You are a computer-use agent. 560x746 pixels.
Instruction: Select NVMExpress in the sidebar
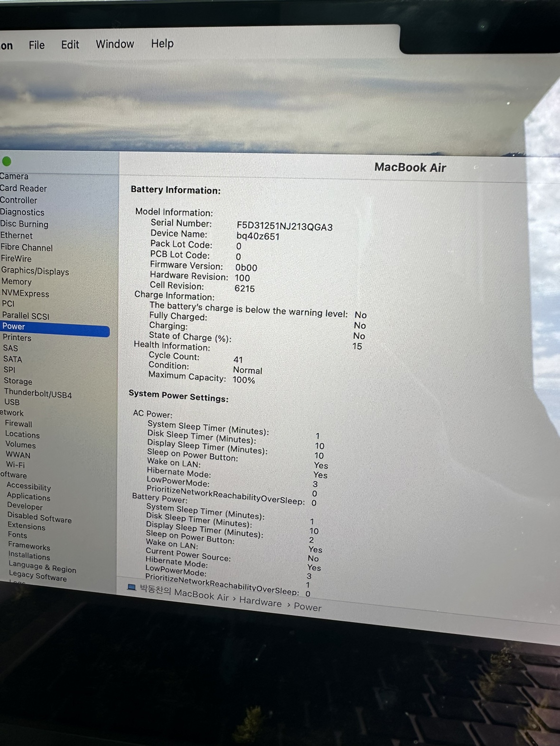click(26, 293)
